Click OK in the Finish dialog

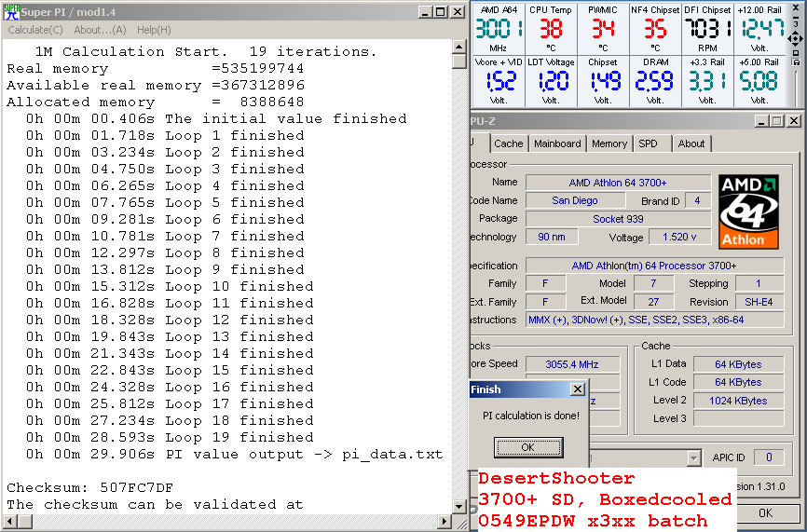528,447
